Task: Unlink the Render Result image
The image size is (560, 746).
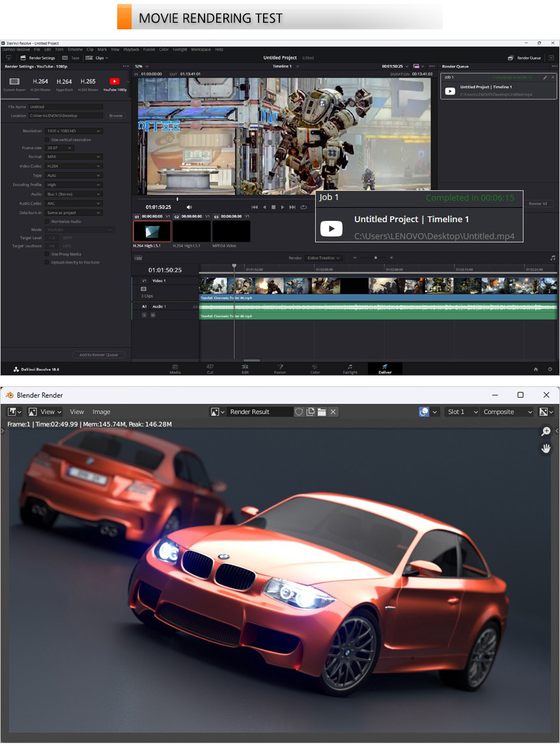Action: 333,412
